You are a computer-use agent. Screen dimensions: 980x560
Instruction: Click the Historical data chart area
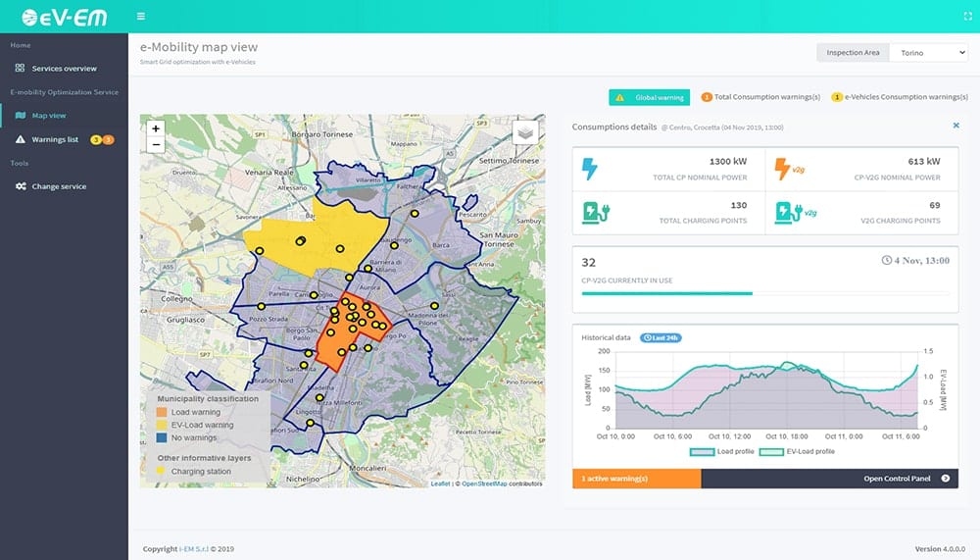coord(766,389)
